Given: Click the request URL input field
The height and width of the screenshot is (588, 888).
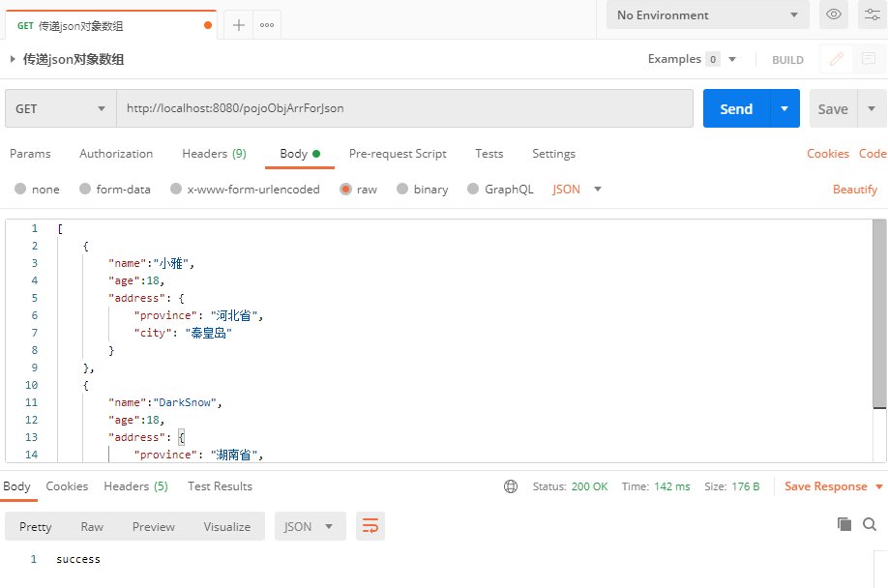Looking at the screenshot, I should pos(405,108).
